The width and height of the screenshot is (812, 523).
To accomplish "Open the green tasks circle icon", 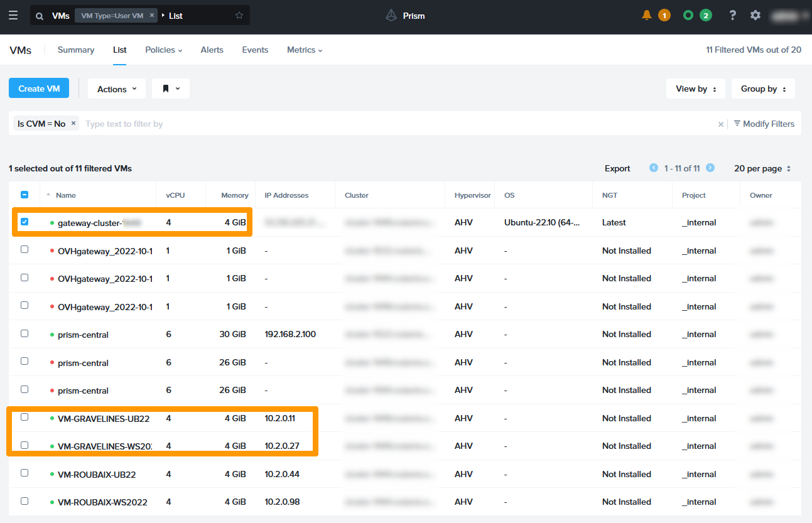I will [x=688, y=15].
